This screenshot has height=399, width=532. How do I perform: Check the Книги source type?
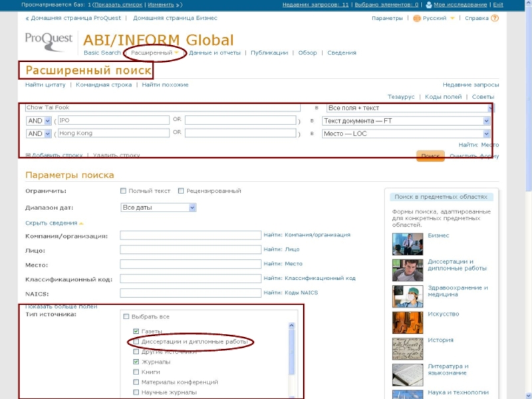(136, 372)
